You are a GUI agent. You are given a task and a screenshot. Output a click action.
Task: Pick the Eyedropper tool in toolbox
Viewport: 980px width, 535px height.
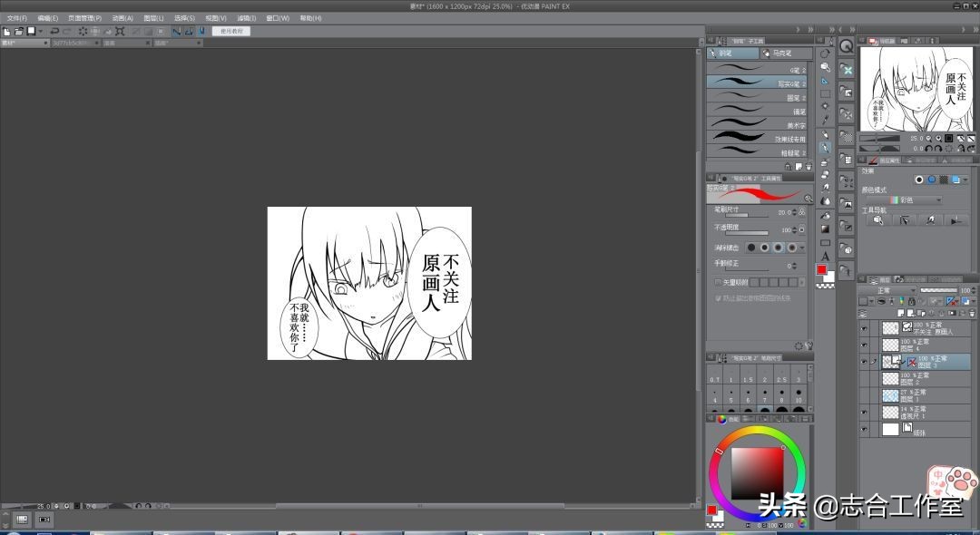click(x=825, y=120)
